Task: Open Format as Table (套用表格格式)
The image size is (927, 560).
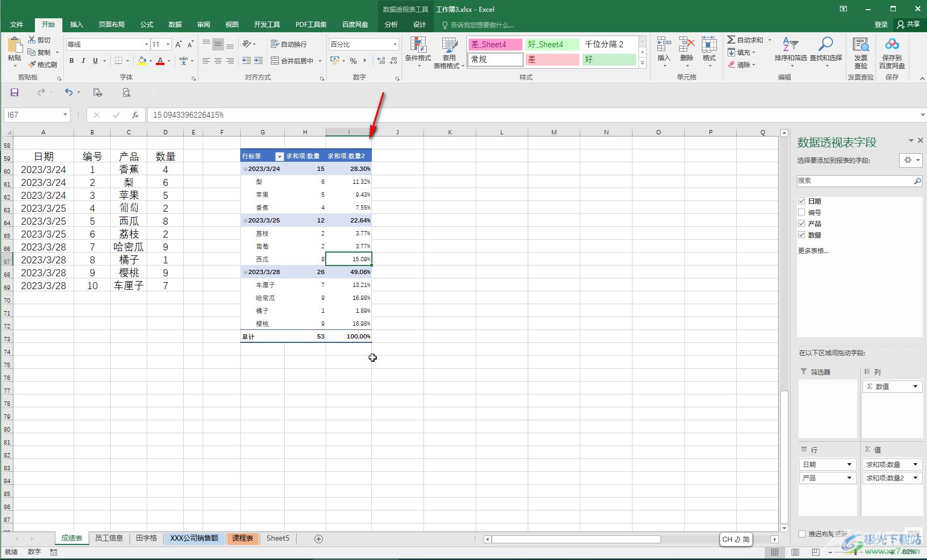Action: point(449,52)
